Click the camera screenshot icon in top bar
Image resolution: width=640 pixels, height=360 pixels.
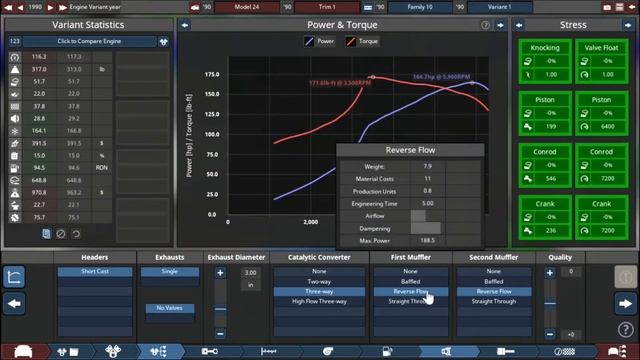click(x=607, y=7)
